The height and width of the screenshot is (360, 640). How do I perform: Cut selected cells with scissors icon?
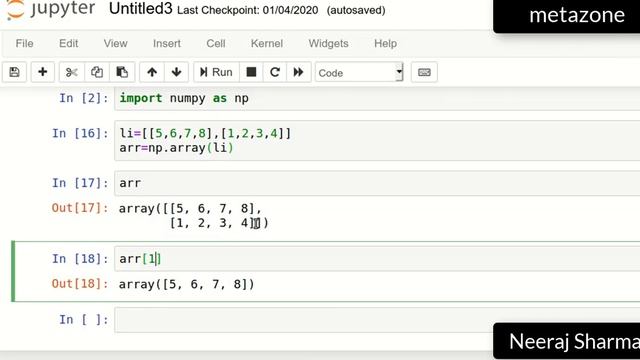(x=71, y=72)
